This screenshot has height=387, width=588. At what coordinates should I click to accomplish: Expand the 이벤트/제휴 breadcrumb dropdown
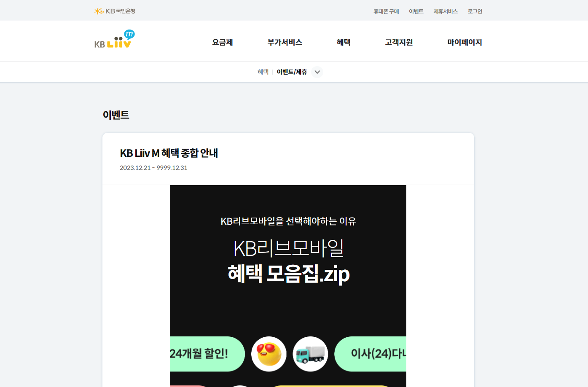(317, 72)
